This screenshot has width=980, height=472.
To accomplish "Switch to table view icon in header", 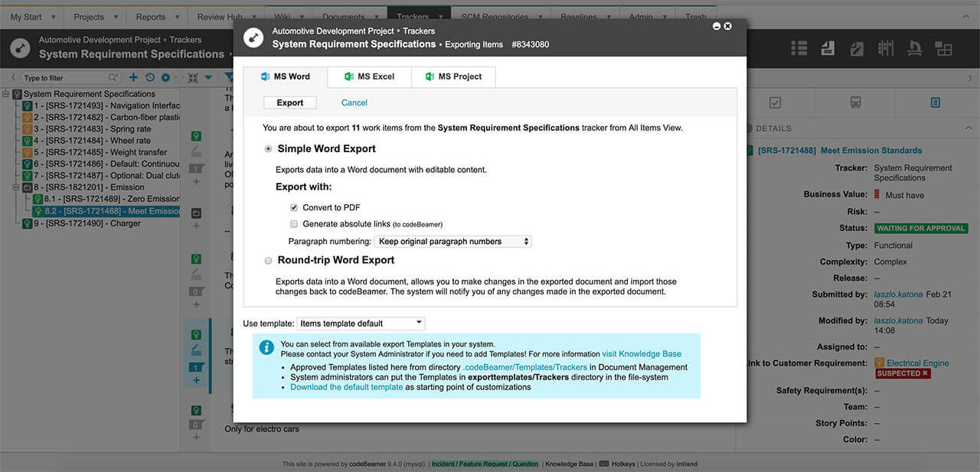I will tap(799, 48).
